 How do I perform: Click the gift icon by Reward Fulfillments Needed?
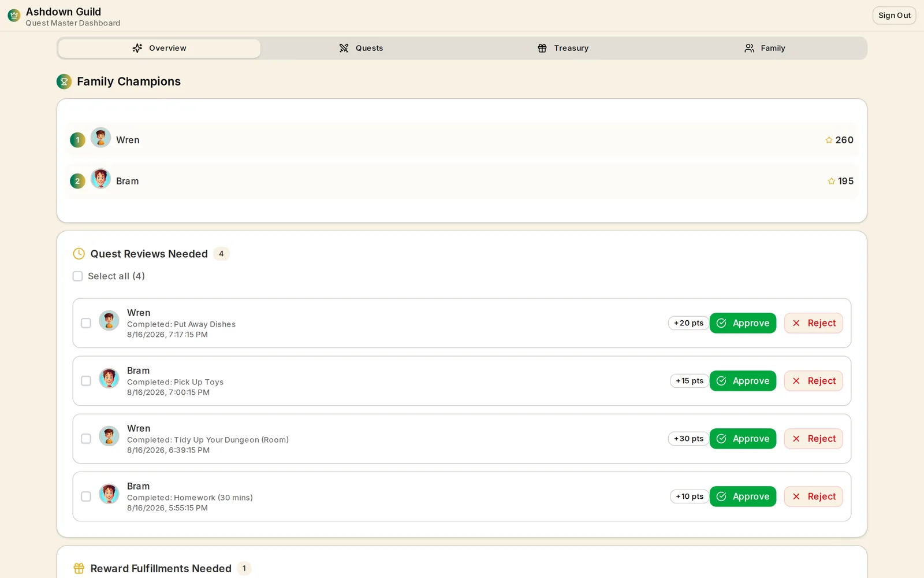tap(79, 568)
